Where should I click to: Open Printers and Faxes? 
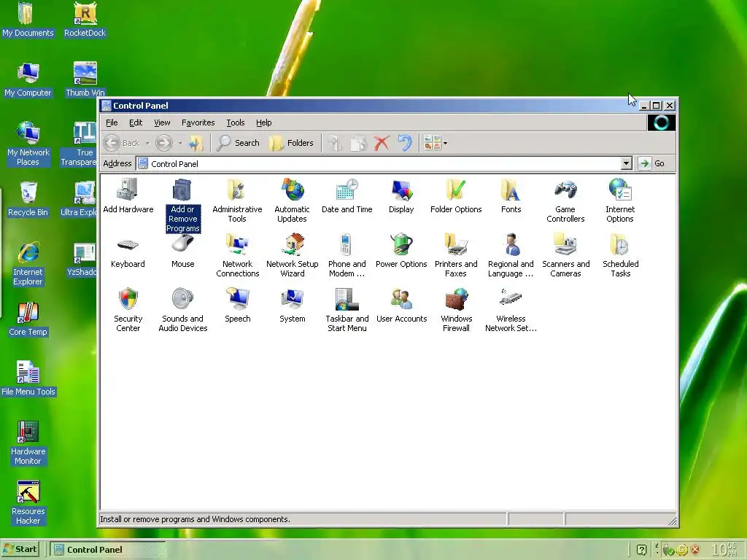click(x=456, y=256)
